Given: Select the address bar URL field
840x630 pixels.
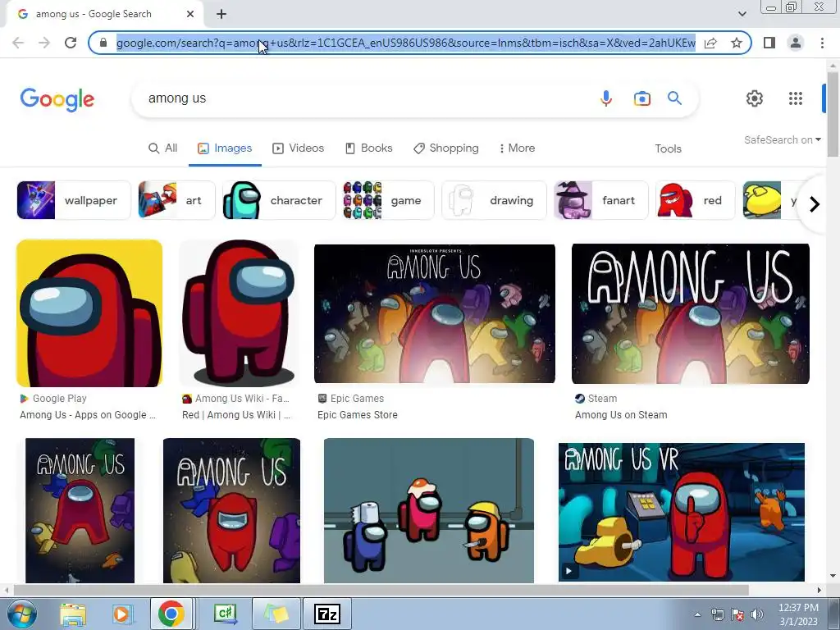Looking at the screenshot, I should [x=405, y=43].
